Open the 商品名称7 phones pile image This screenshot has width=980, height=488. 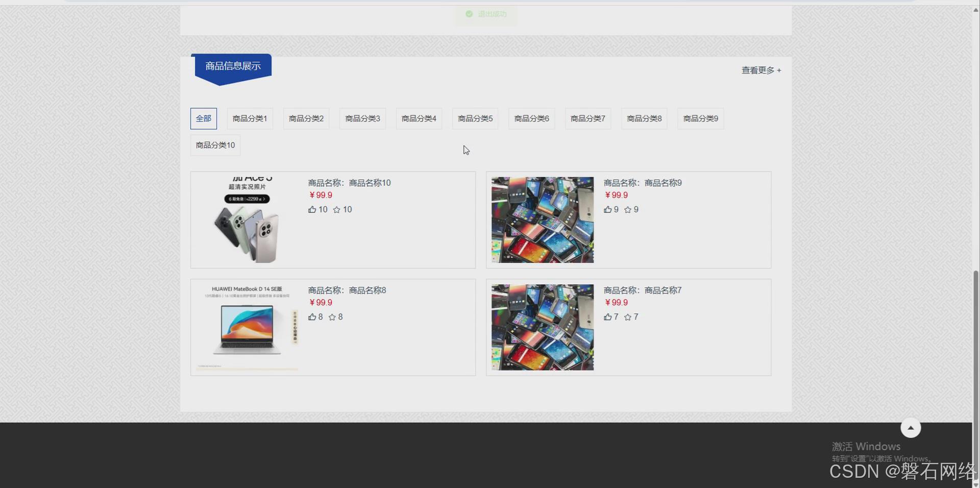tap(543, 327)
